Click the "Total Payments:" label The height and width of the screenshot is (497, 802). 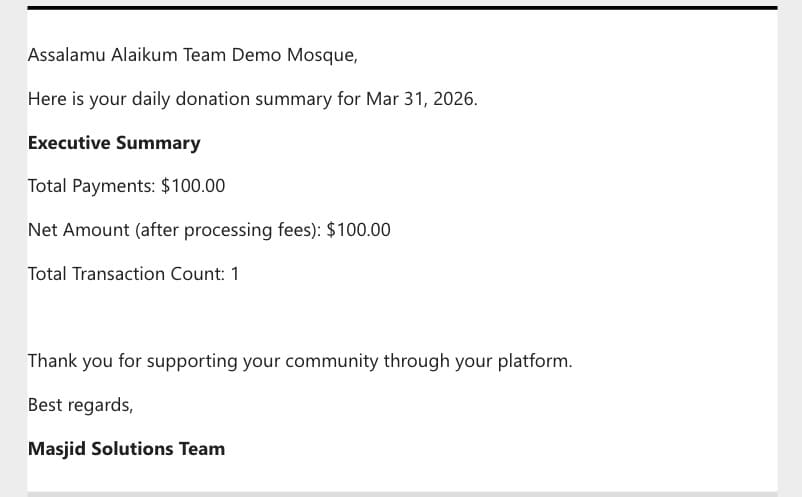[92, 186]
